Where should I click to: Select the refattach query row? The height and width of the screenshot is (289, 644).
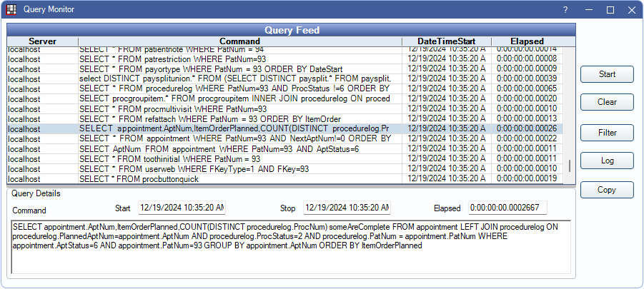[239, 118]
